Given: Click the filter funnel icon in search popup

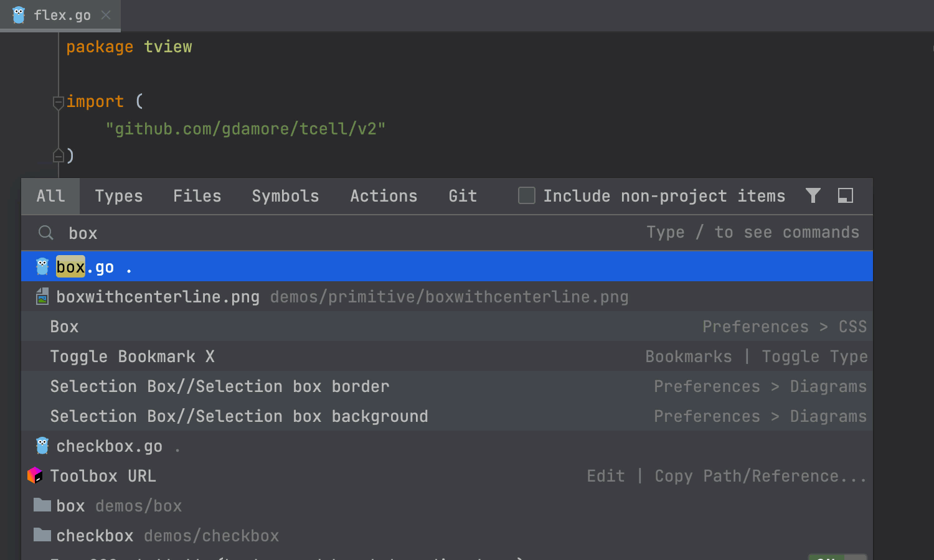Looking at the screenshot, I should [813, 196].
